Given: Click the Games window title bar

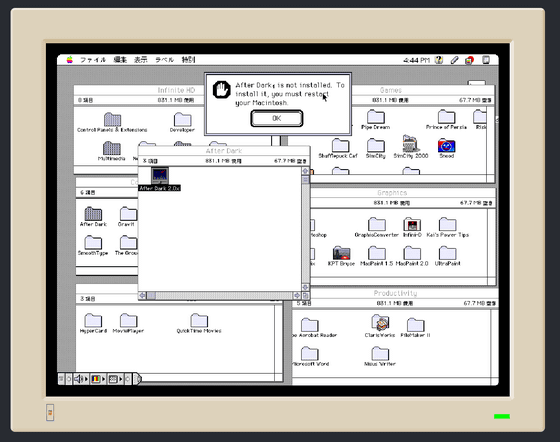Looking at the screenshot, I should (423, 90).
